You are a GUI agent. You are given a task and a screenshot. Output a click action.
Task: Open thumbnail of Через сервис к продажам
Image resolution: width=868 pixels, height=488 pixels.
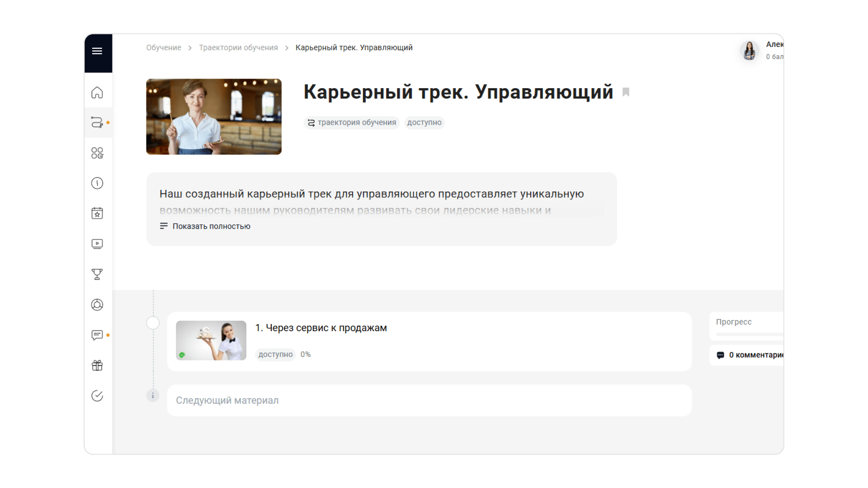211,340
